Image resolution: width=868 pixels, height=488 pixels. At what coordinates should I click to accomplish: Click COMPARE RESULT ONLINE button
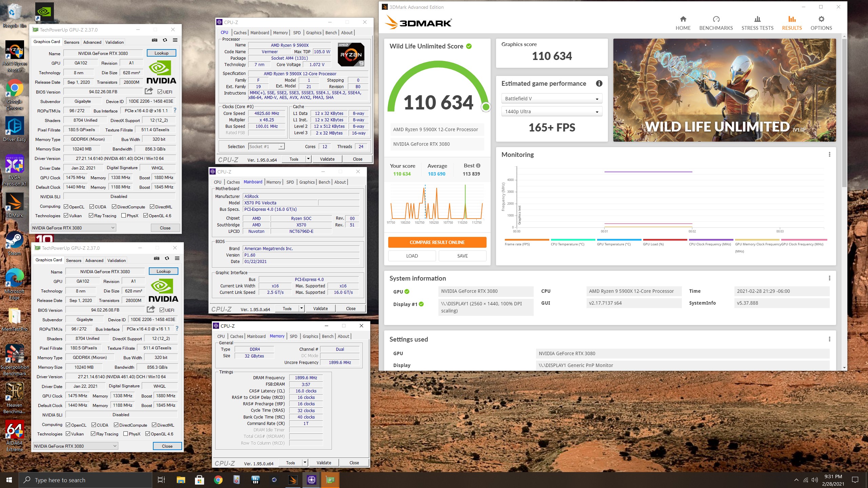point(437,242)
